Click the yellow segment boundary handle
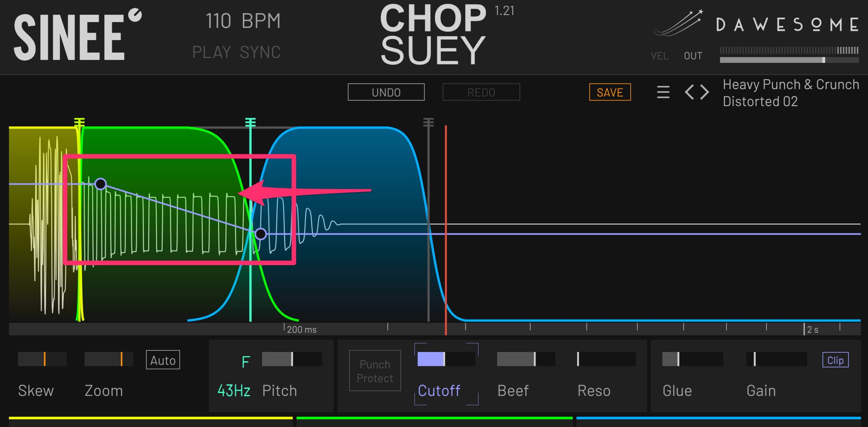868x427 pixels. click(79, 122)
